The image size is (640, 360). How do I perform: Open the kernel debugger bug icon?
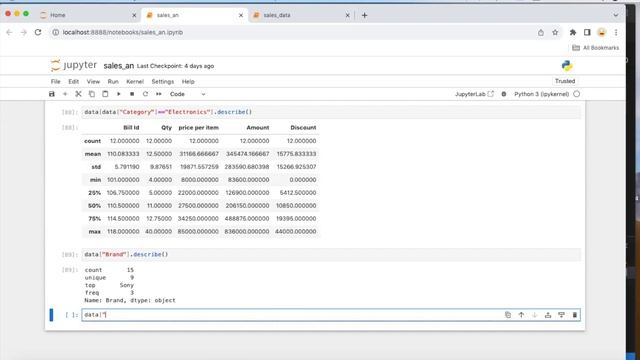click(504, 94)
